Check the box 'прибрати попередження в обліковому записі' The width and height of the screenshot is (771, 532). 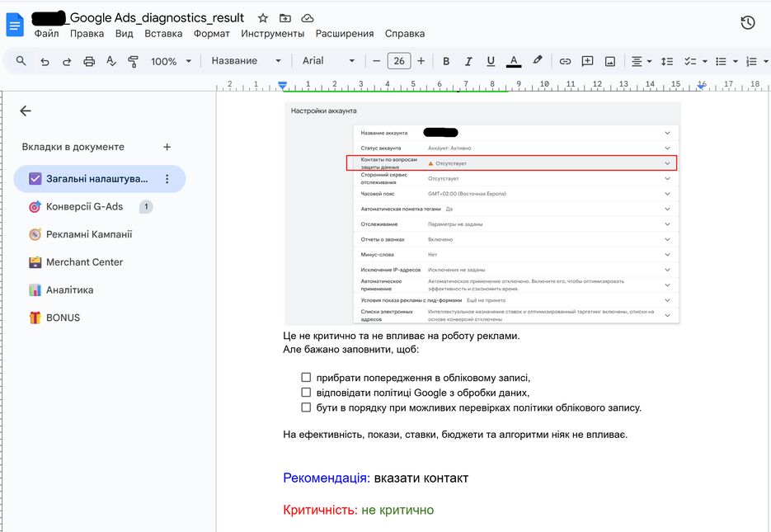[x=307, y=377]
